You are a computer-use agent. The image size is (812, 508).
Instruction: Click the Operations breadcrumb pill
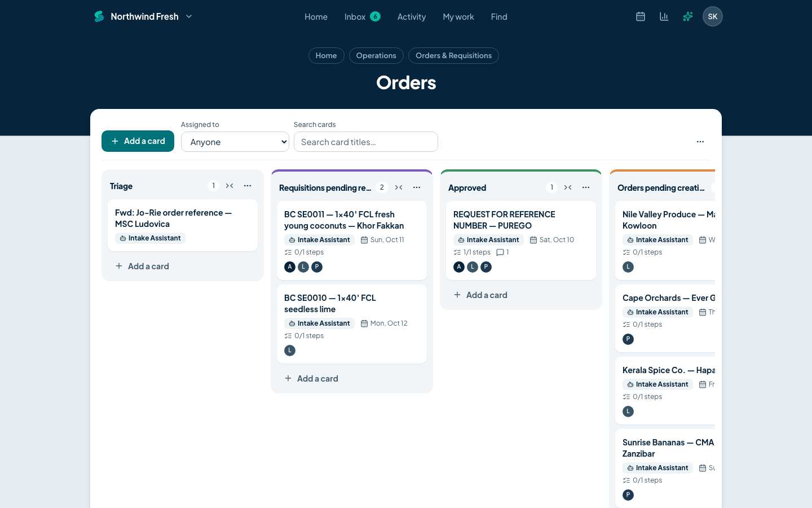click(x=376, y=55)
